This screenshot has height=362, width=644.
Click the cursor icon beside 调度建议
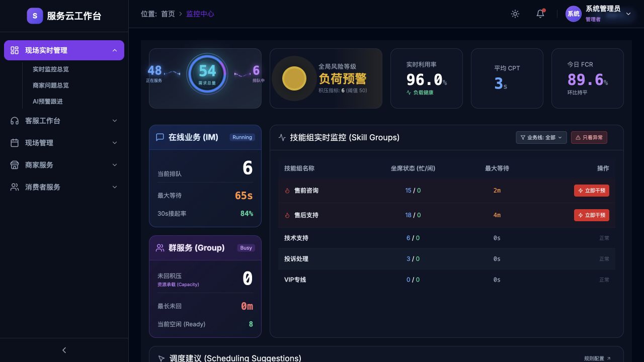tap(162, 358)
